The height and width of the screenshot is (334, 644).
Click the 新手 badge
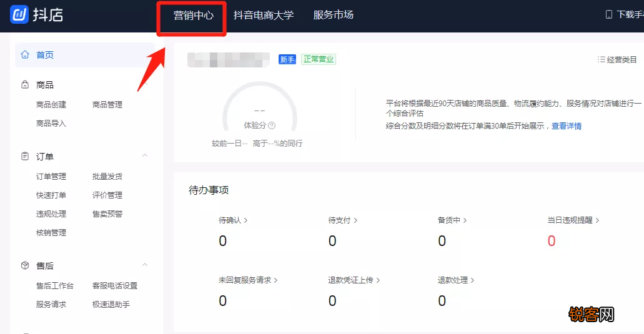[x=287, y=59]
